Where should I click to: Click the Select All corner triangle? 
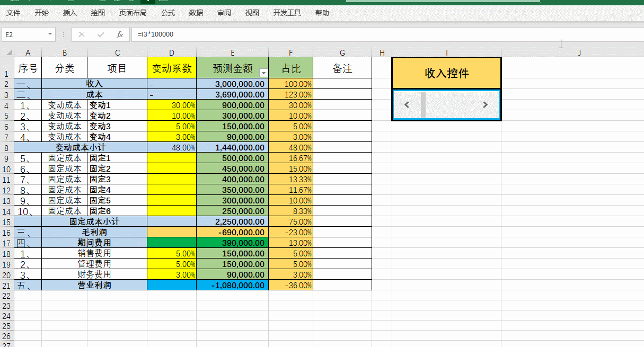[x=8, y=52]
